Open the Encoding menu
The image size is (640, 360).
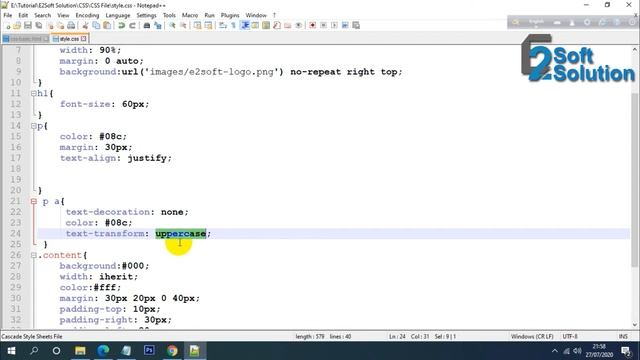pyautogui.click(x=87, y=15)
